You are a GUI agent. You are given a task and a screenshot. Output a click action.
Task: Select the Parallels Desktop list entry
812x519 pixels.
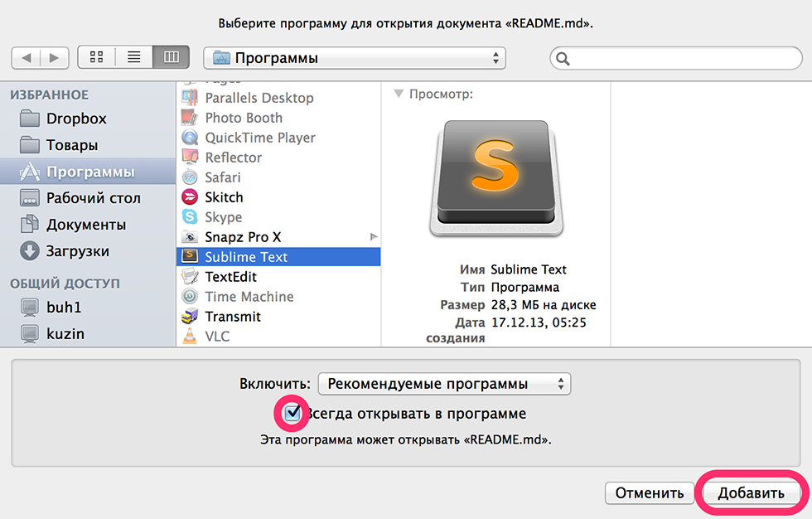tap(278, 98)
